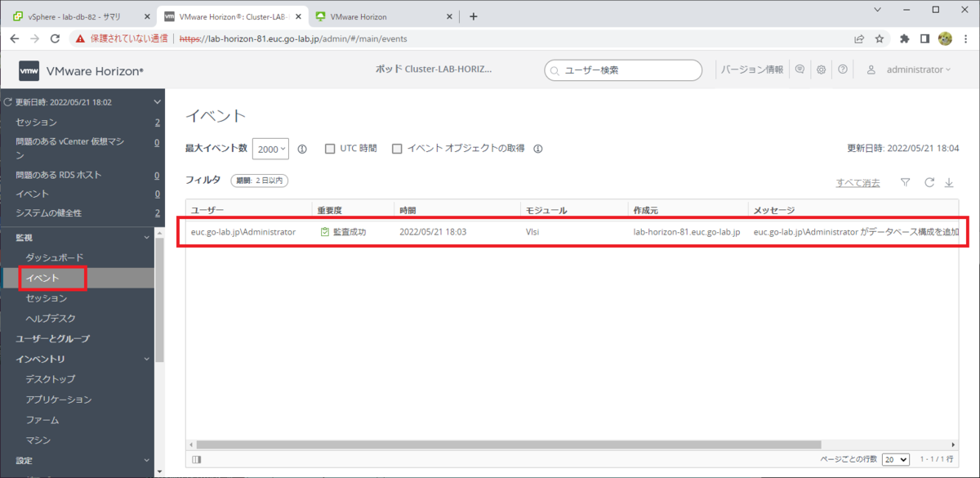This screenshot has height=478, width=980.
Task: Reload the page in Chrome
Action: [55, 38]
